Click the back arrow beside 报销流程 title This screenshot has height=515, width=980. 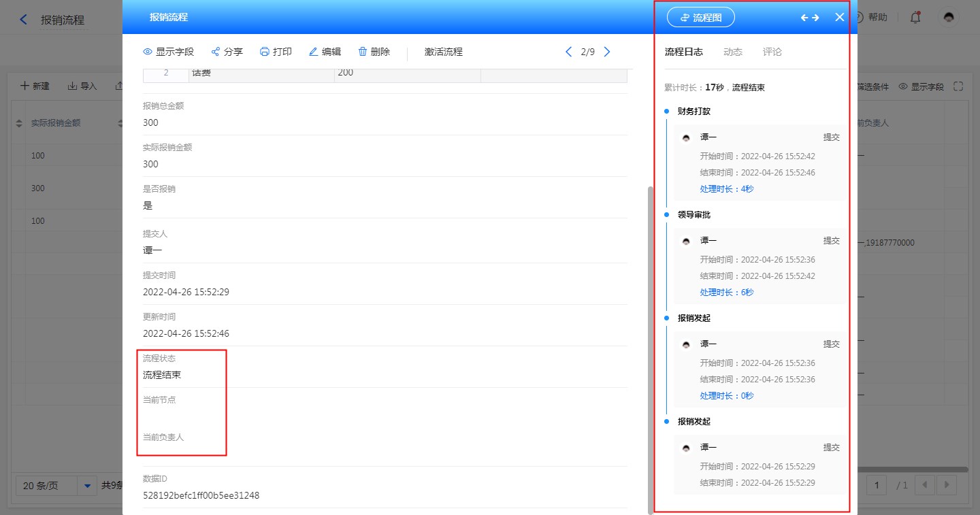click(x=24, y=20)
